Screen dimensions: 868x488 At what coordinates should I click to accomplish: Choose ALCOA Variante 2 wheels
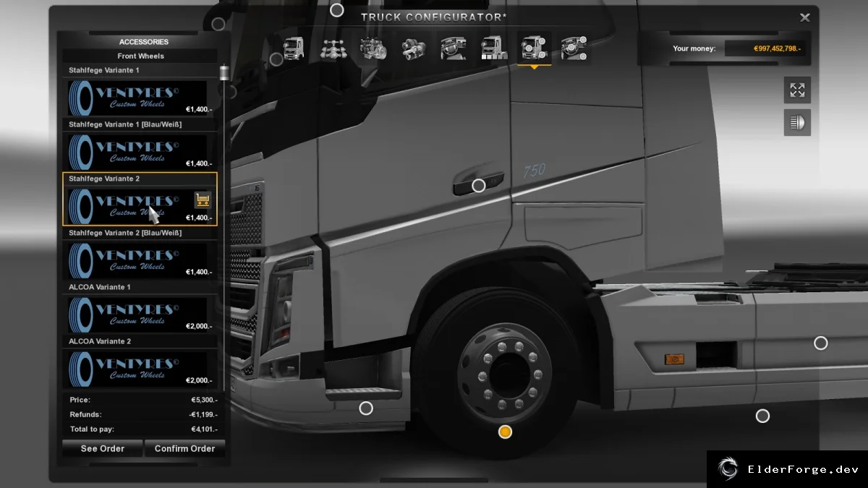140,362
